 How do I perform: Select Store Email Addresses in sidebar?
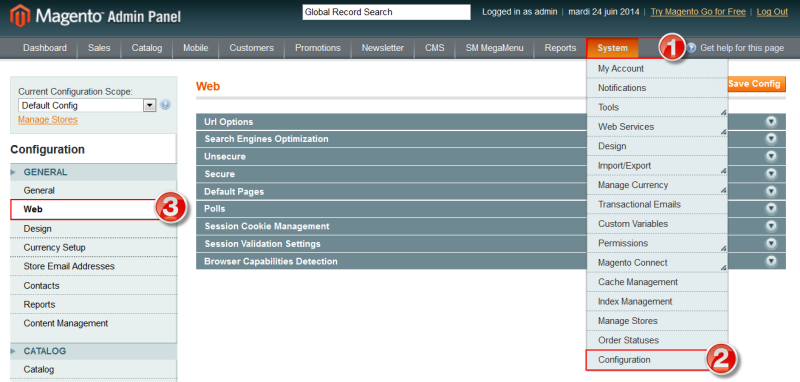coord(93,266)
